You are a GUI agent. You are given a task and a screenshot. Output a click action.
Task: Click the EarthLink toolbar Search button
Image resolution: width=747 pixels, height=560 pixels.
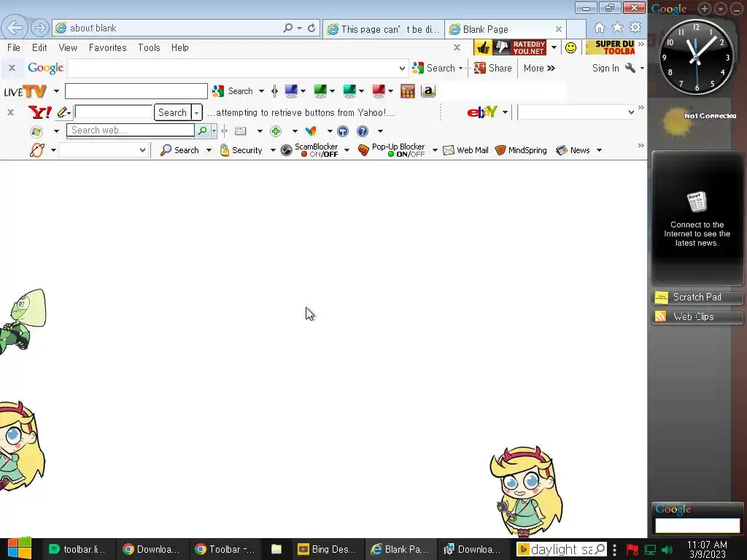coord(180,150)
